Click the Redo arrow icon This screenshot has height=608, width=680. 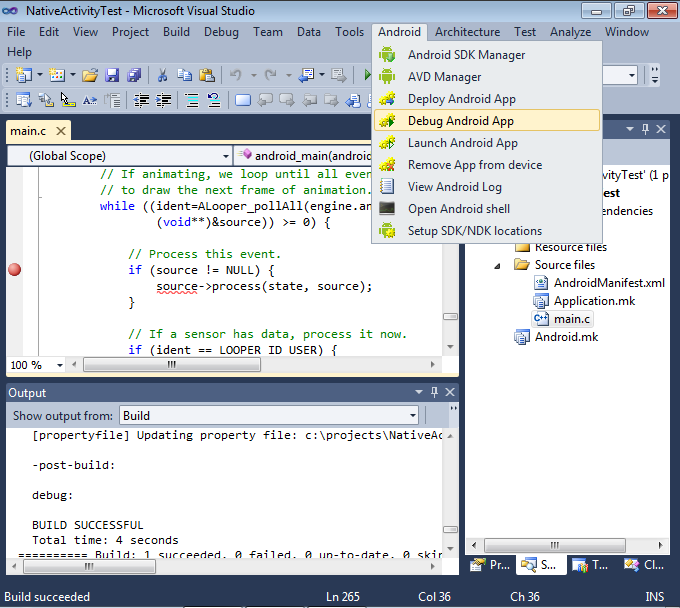[271, 75]
